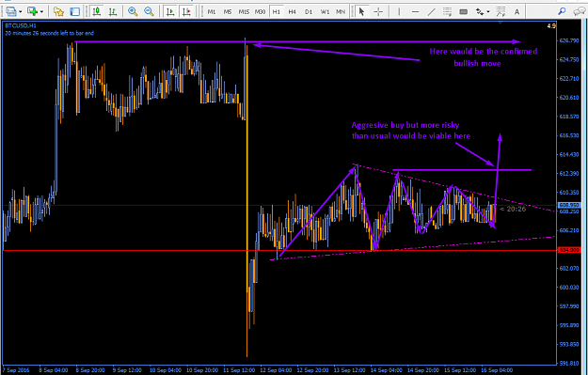Toggle the Terminal panel icon
Image resolution: width=588 pixels, height=375 pixels.
point(75,11)
